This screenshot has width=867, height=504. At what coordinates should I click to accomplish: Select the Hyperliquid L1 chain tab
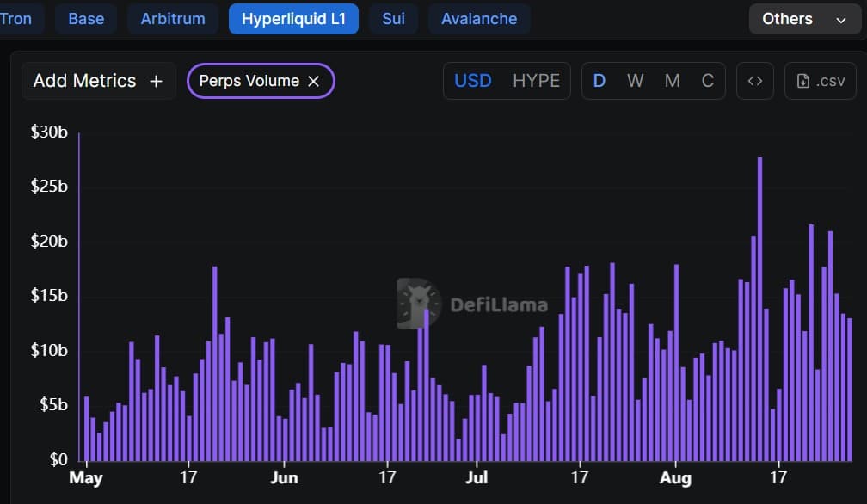tap(293, 19)
